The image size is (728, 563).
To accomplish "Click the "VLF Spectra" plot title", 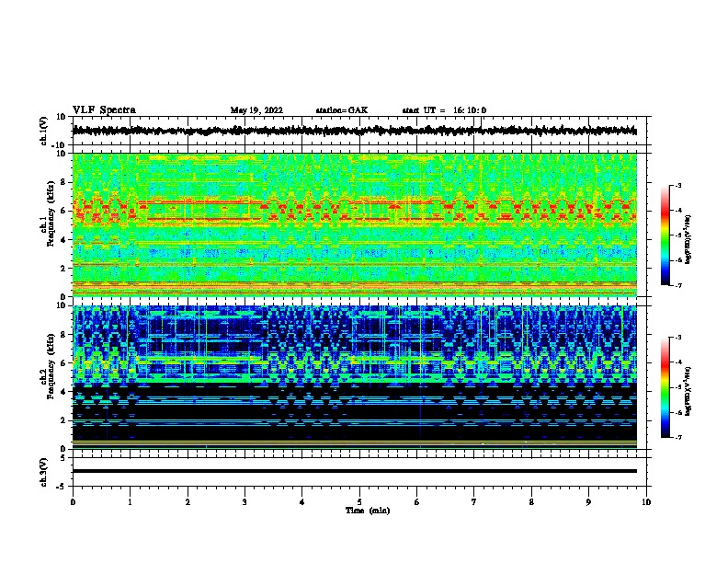I will coord(104,110).
